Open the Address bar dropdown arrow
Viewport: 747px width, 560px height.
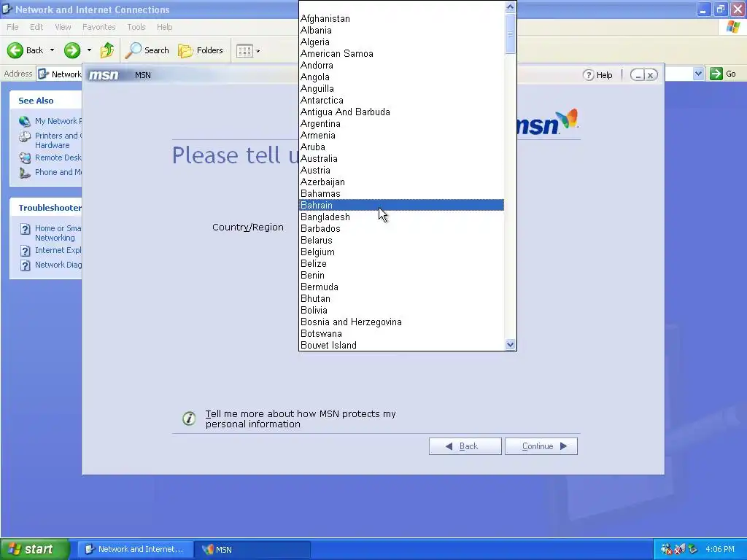tap(698, 74)
